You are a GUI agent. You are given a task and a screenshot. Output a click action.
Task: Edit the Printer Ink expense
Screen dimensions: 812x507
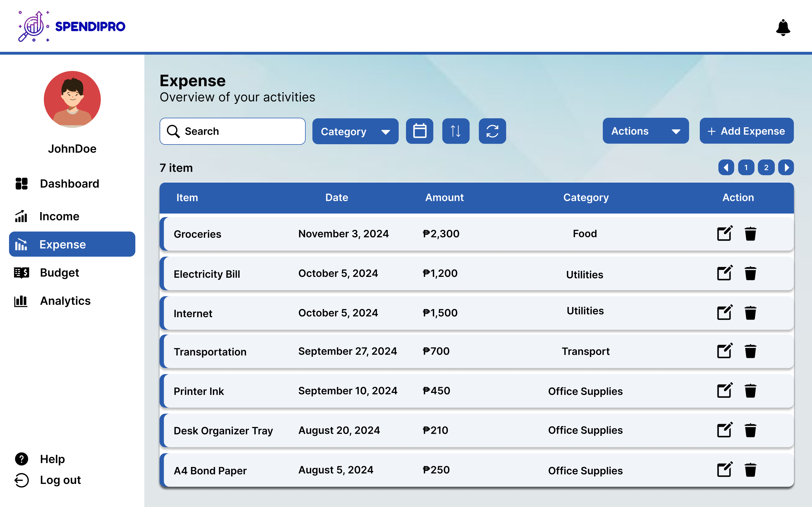(x=724, y=391)
